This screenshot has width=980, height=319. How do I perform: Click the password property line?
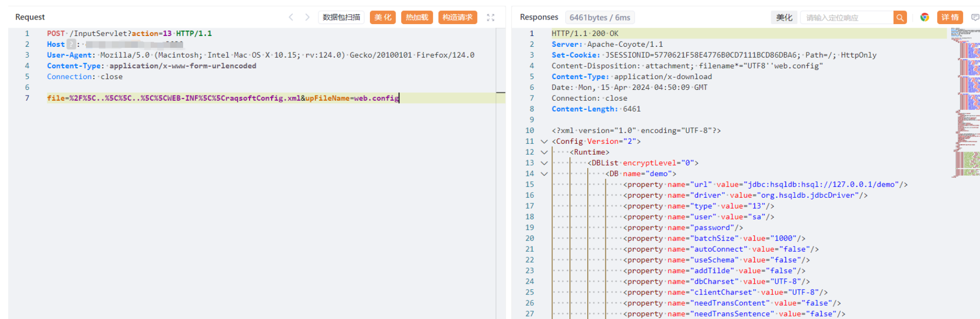pyautogui.click(x=683, y=228)
